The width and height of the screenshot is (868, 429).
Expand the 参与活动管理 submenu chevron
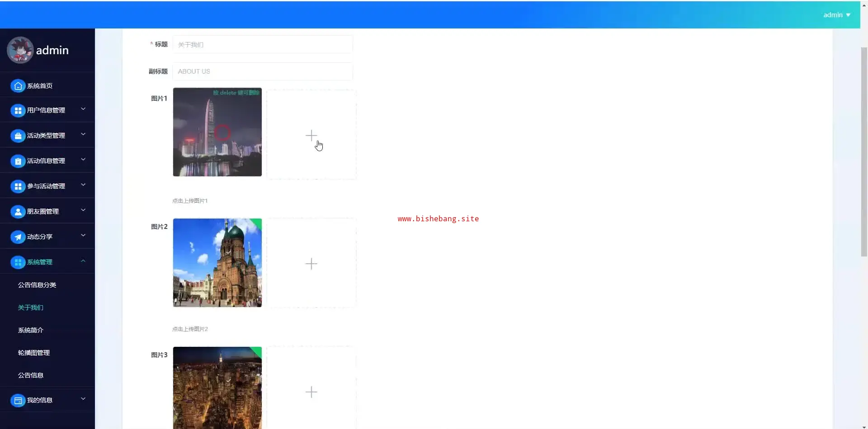83,185
